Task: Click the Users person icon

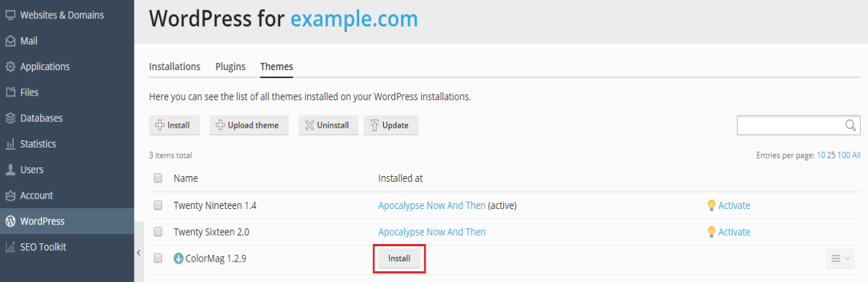Action: click(10, 169)
